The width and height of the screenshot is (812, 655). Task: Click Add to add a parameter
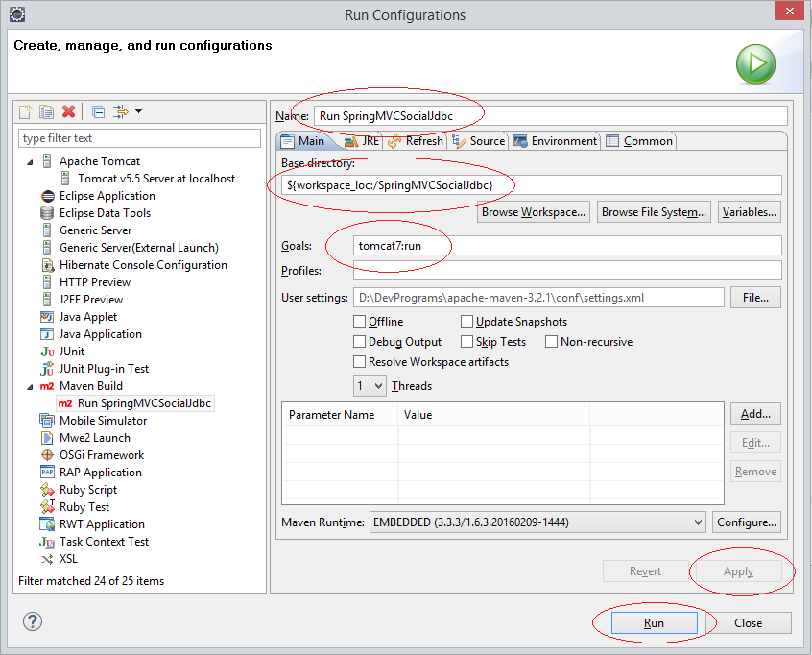point(755,414)
